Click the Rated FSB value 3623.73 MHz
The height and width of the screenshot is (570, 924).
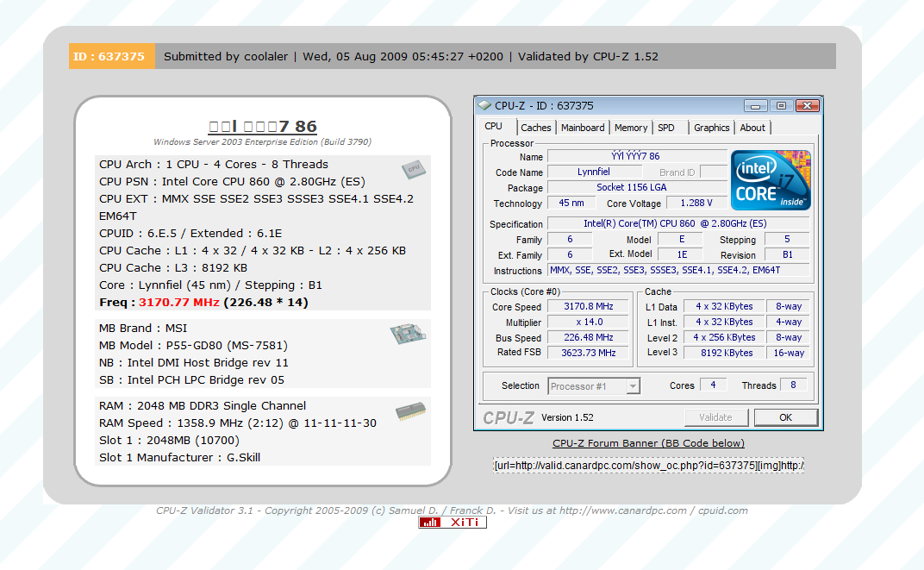pos(588,353)
